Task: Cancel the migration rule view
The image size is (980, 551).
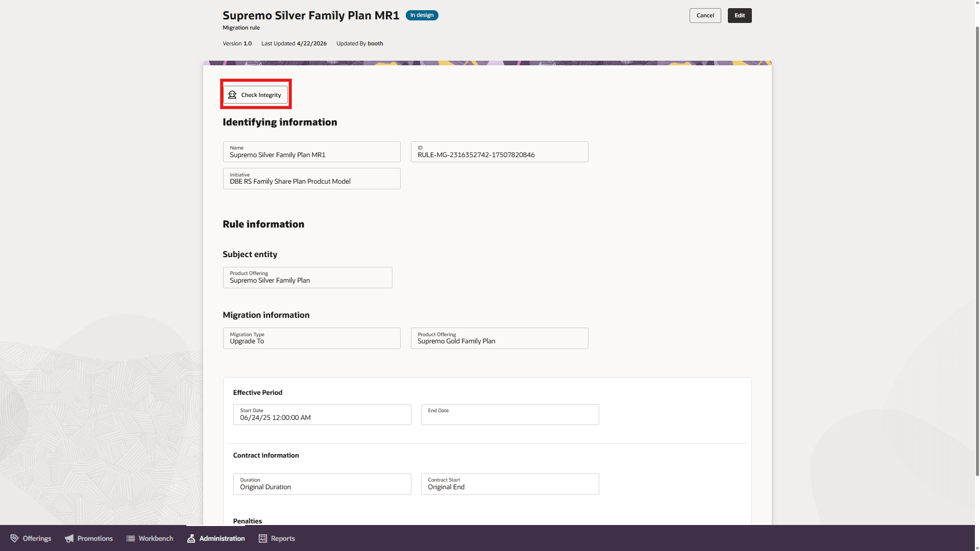Action: click(705, 15)
